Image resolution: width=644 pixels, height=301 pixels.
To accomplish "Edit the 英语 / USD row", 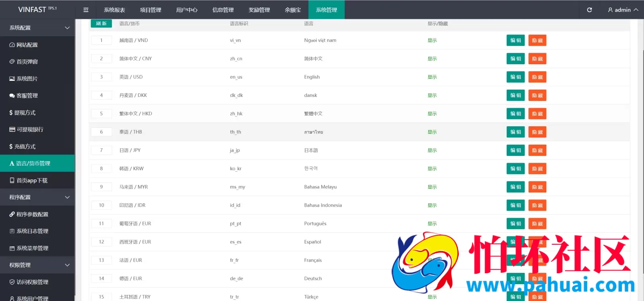I will (x=516, y=77).
